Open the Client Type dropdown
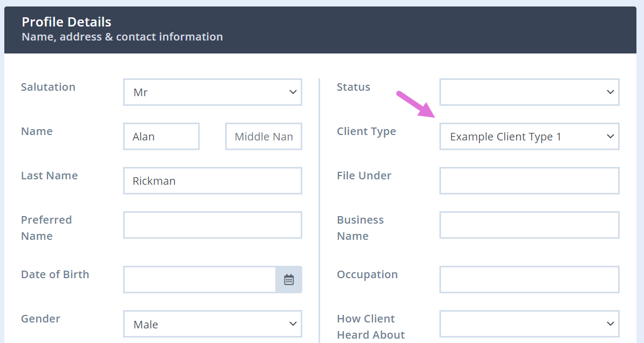The image size is (644, 343). coord(528,136)
